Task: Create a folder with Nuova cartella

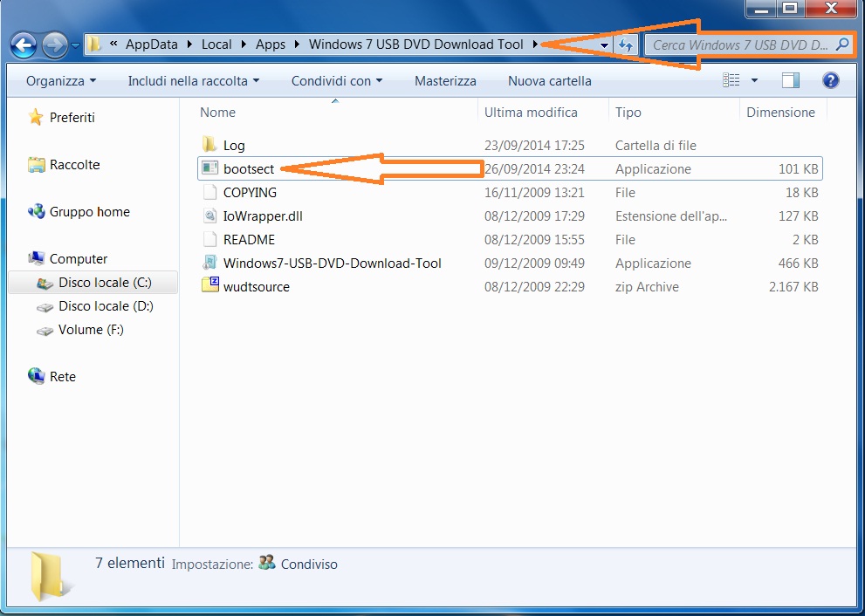Action: (x=549, y=81)
